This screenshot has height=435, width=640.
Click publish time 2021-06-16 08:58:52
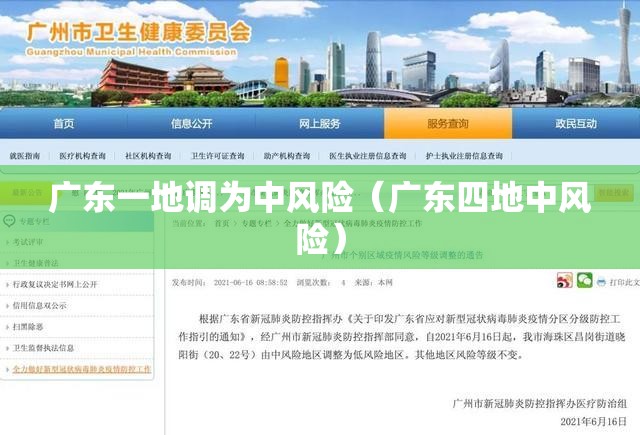coord(251,282)
